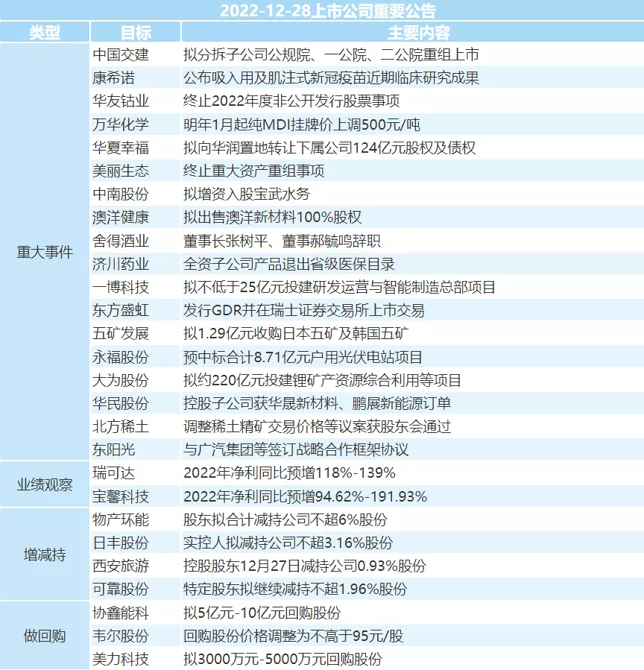
Task: Click text 实控人拟减持公司不超3.16%股份
Action: coord(288,543)
